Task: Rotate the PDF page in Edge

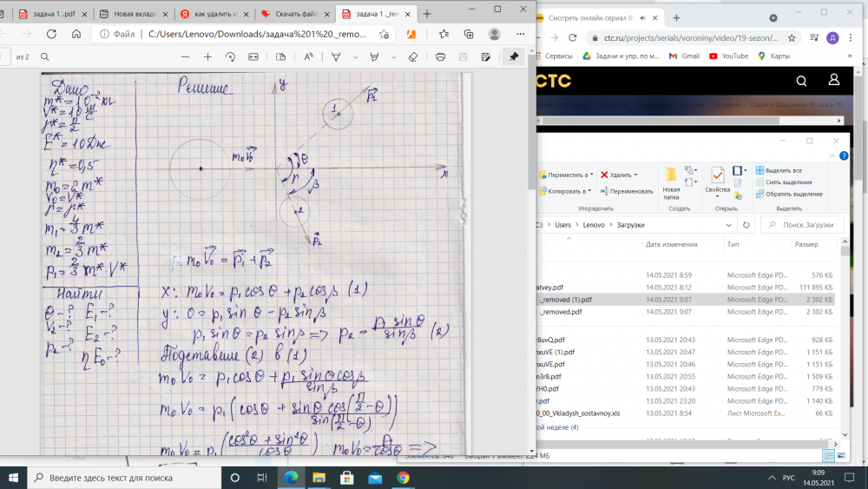Action: click(230, 56)
